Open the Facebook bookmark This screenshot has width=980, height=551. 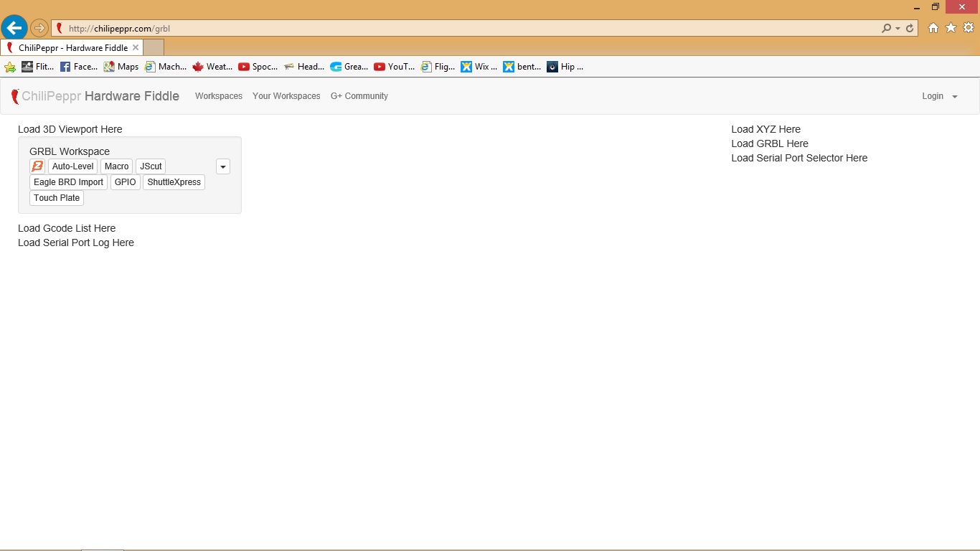(79, 67)
